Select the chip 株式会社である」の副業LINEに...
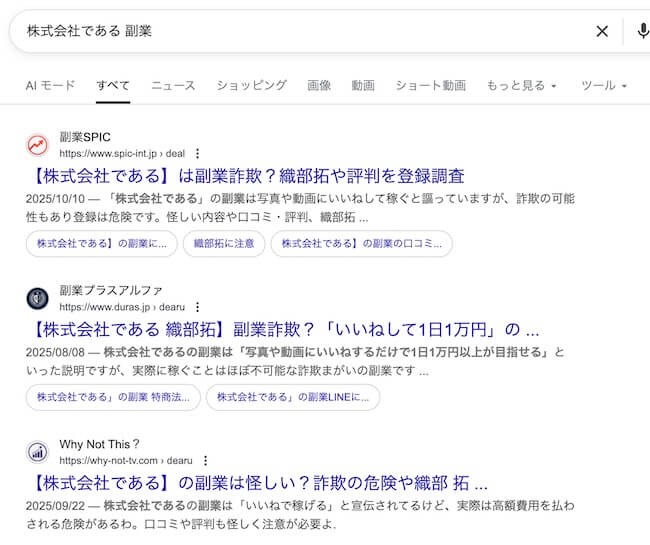 pyautogui.click(x=293, y=397)
